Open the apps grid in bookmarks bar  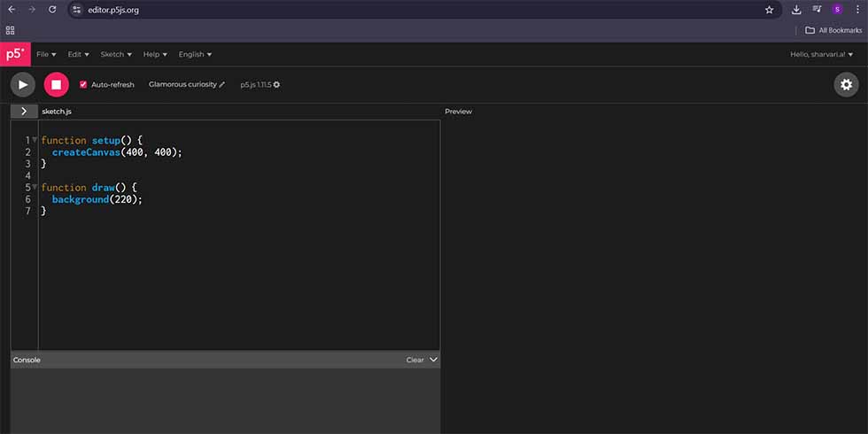coord(10,30)
